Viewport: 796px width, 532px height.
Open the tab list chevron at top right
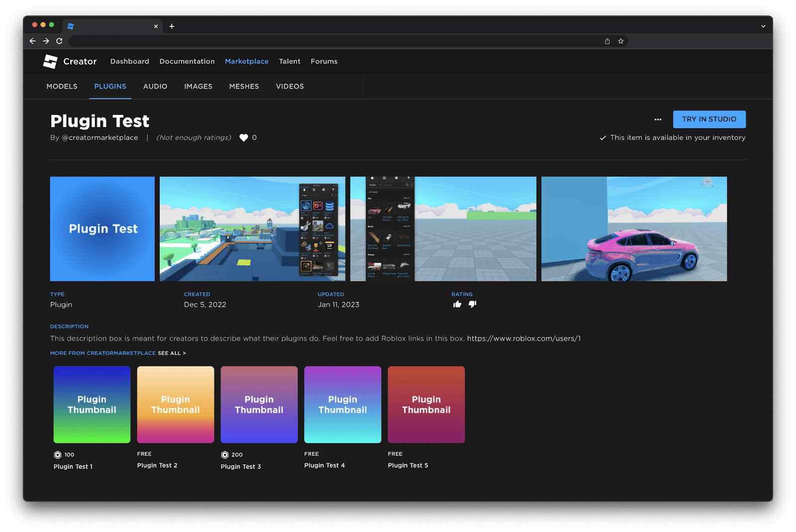(x=763, y=26)
